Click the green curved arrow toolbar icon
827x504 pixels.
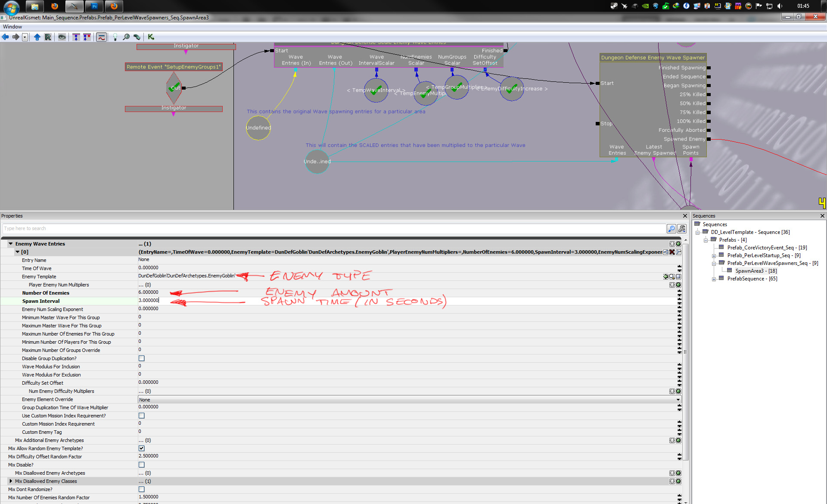137,37
